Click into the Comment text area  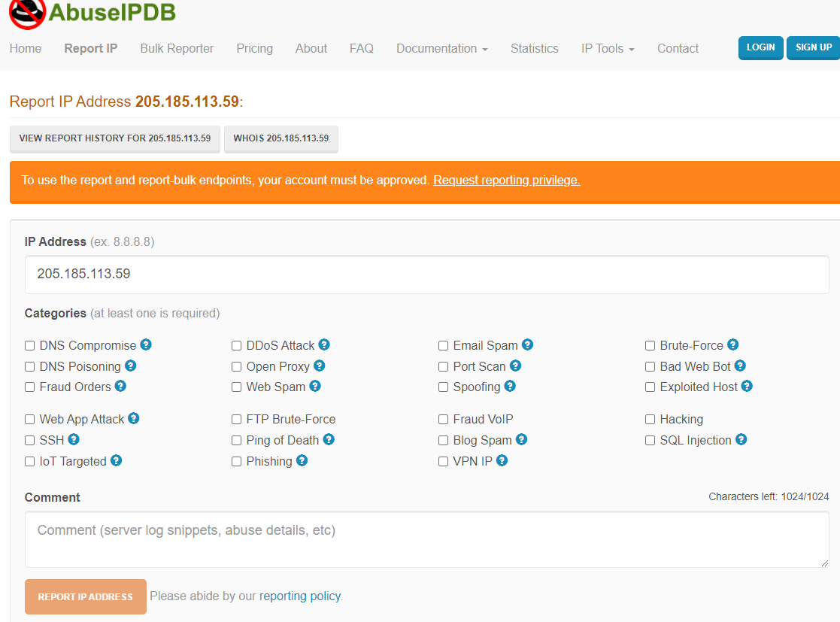[x=426, y=539]
